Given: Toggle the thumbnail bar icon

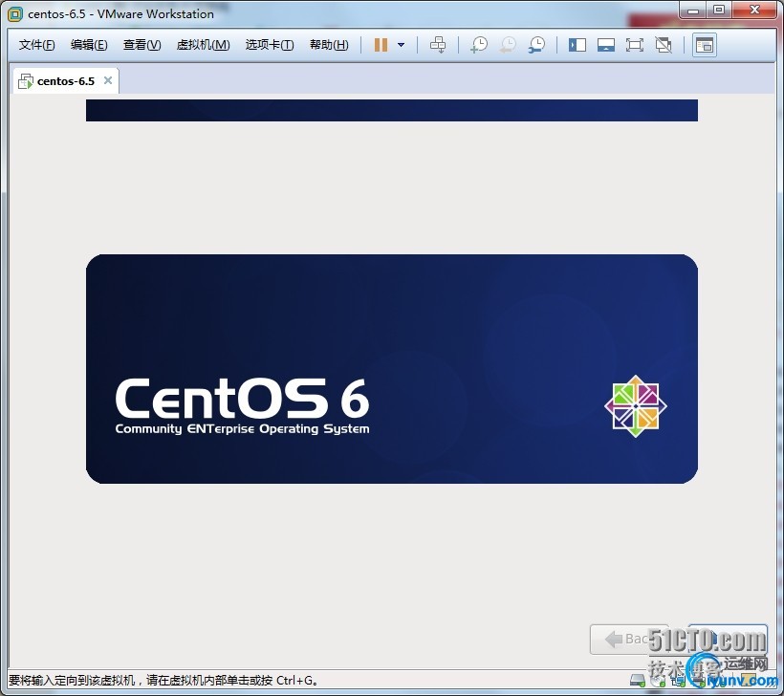Looking at the screenshot, I should tap(606, 45).
